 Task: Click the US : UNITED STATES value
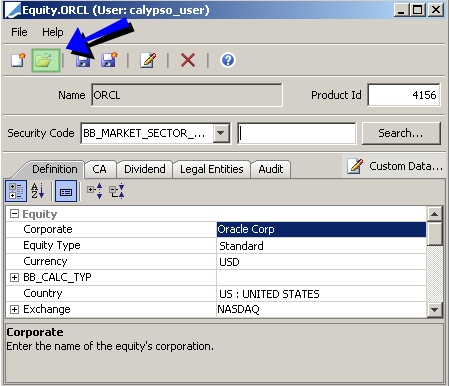269,294
